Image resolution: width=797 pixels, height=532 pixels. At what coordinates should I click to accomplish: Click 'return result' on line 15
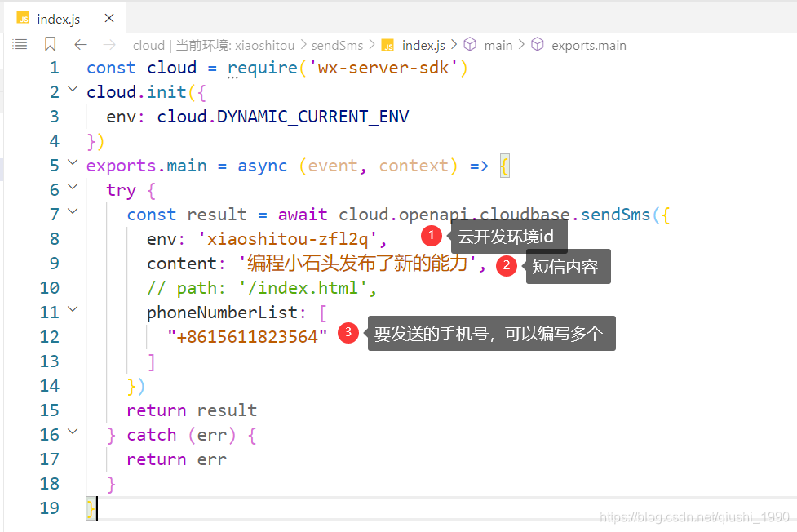(x=192, y=410)
